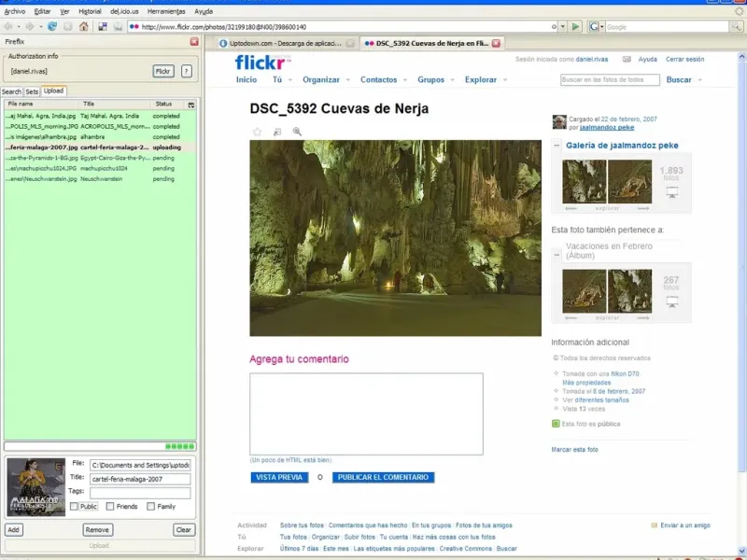Click the Add button in upload panel
The image size is (747, 560).
(13, 529)
